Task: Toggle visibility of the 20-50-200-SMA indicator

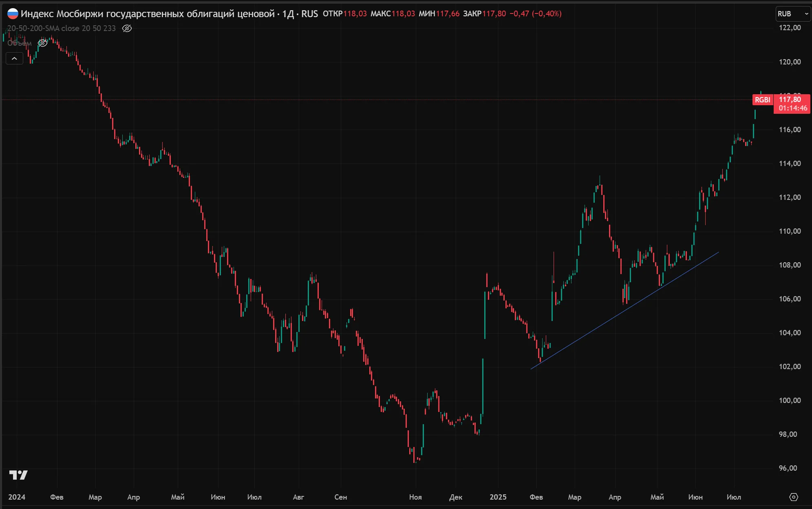Action: coord(127,28)
